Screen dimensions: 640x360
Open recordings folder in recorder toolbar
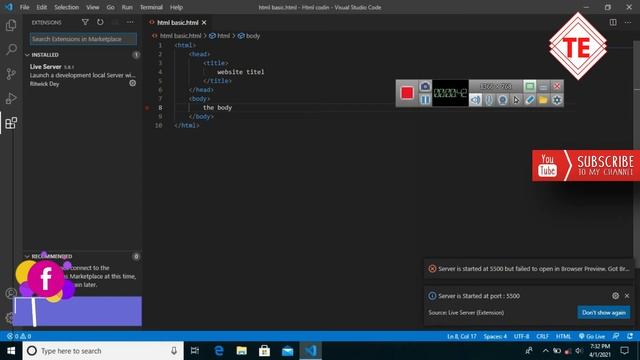(x=543, y=100)
